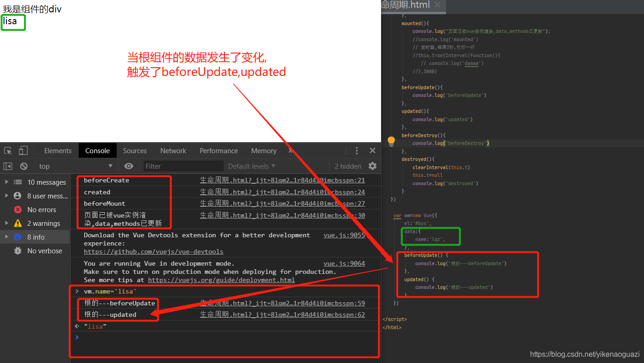Image resolution: width=644 pixels, height=363 pixels.
Task: Open vue.js:9055 source link
Action: [344, 235]
